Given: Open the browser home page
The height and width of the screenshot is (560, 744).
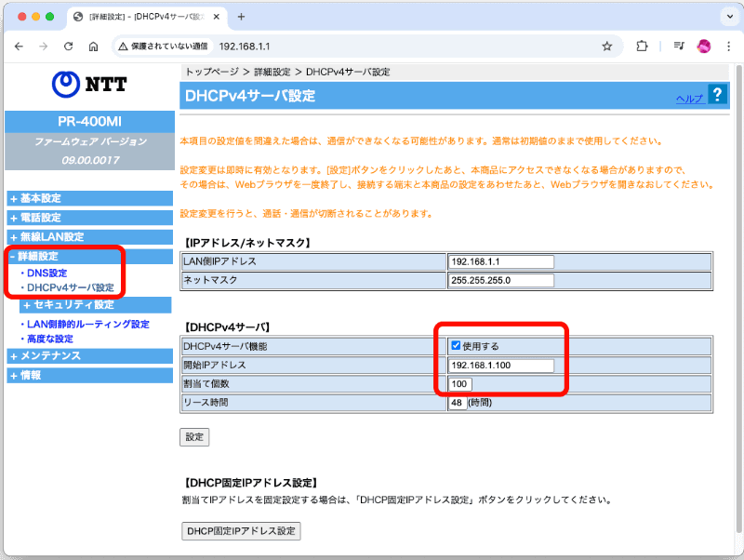Looking at the screenshot, I should [92, 46].
